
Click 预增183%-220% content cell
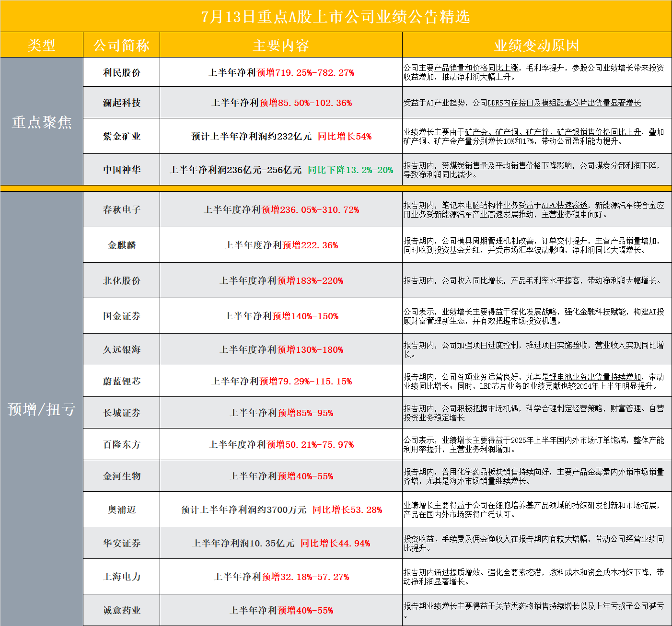281,280
